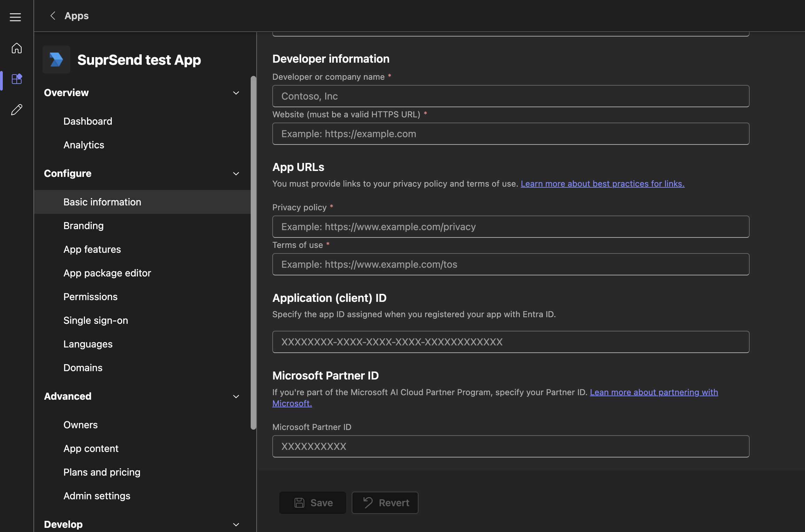Click the sidebar vertical scrollbar

pyautogui.click(x=253, y=252)
